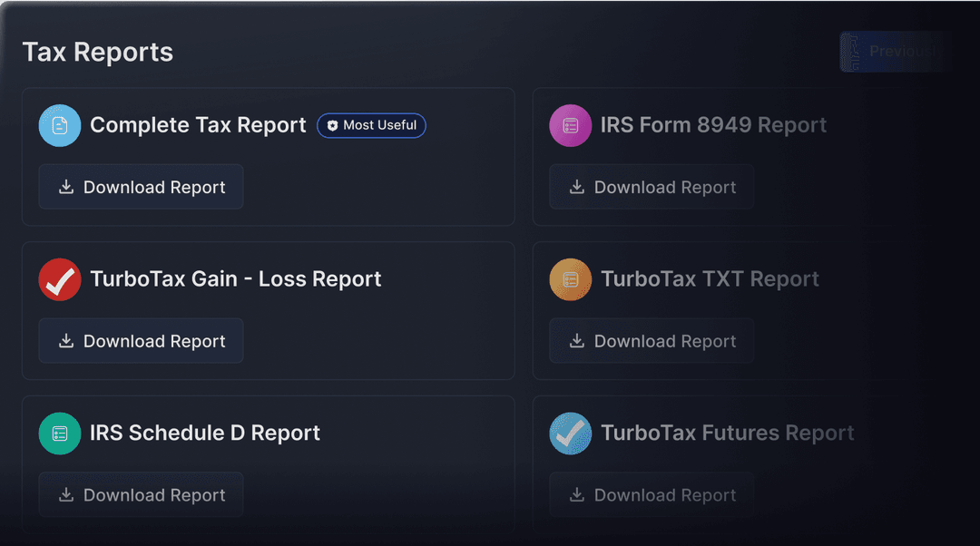
Task: Click the TurboTax TXT Report title
Action: [x=710, y=279]
